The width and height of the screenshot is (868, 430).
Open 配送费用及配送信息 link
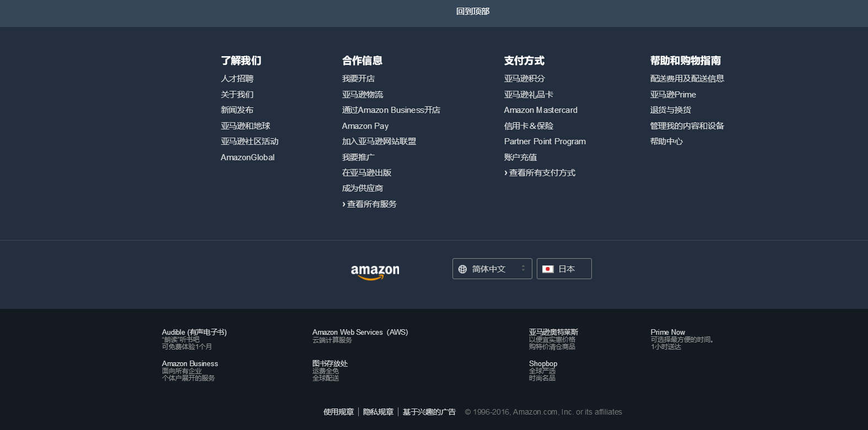[687, 79]
